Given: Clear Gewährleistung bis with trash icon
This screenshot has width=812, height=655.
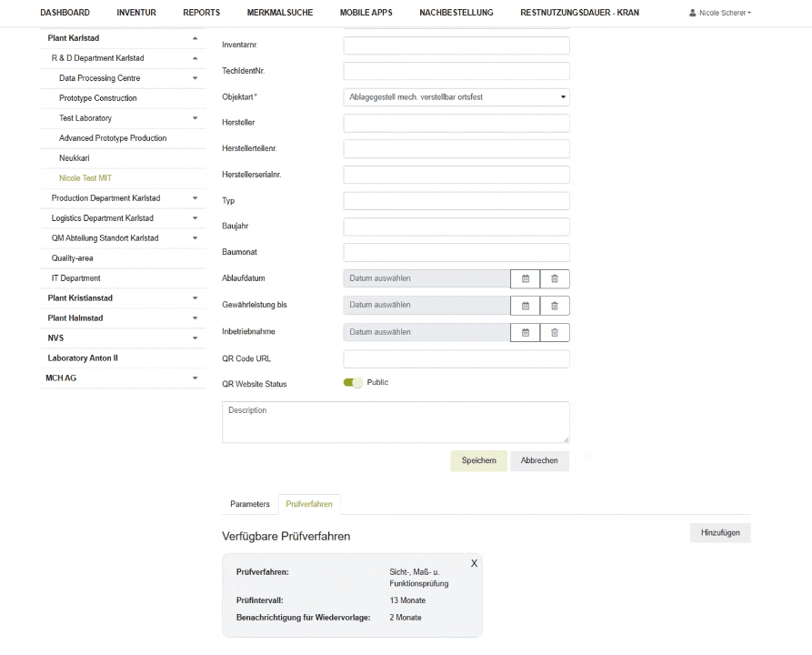Looking at the screenshot, I should click(x=555, y=306).
